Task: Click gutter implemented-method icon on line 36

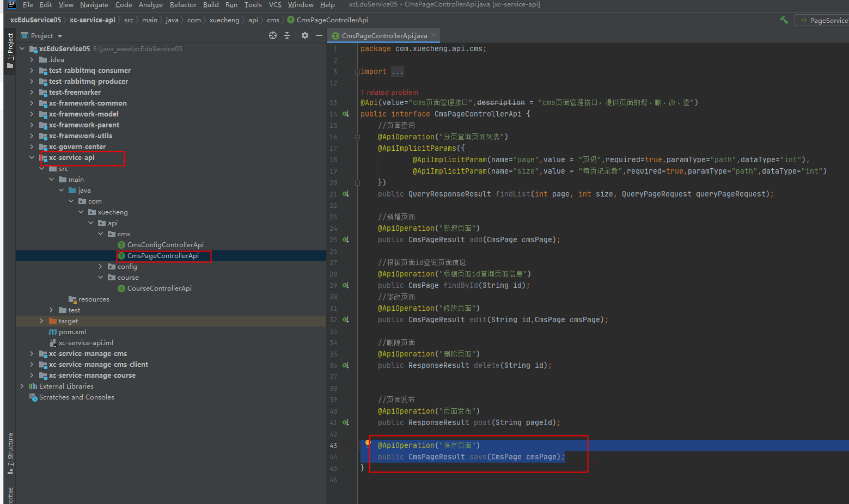Action: (346, 365)
